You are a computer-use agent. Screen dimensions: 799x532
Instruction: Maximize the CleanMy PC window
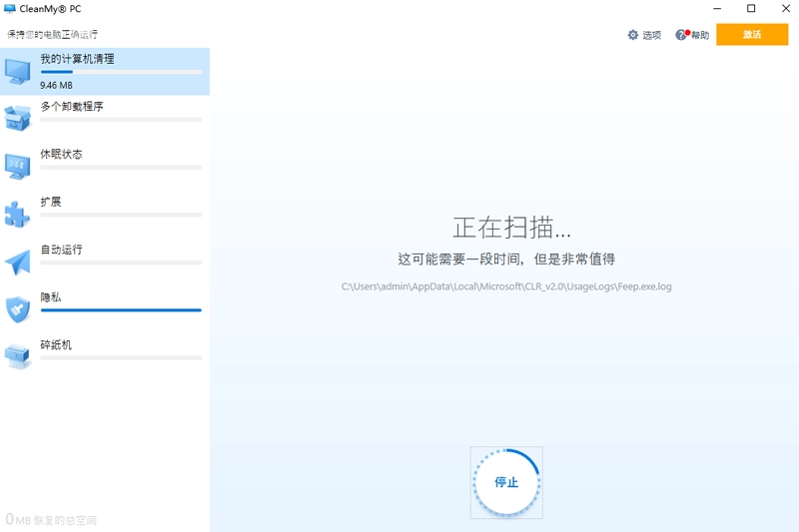click(751, 9)
